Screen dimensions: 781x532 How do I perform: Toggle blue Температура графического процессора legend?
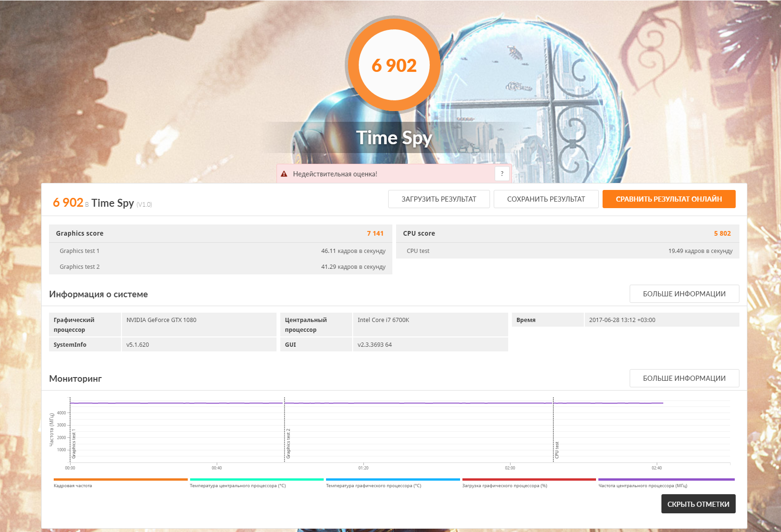click(x=393, y=483)
